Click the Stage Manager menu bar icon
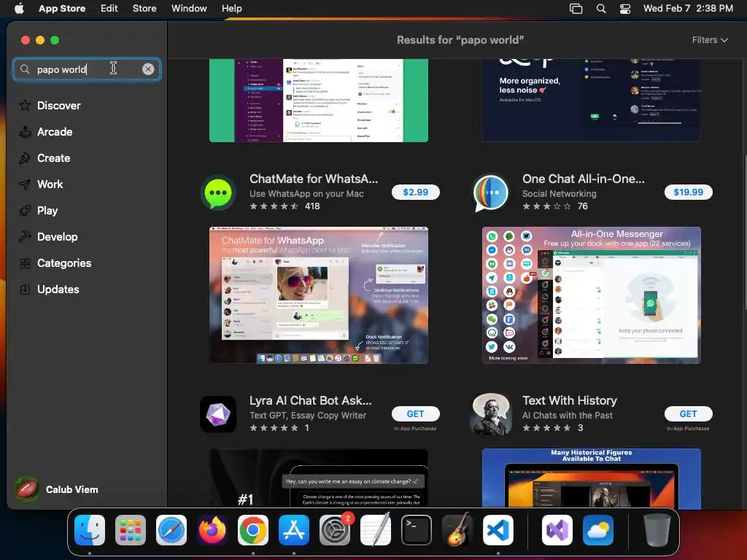747x560 pixels. [x=576, y=9]
